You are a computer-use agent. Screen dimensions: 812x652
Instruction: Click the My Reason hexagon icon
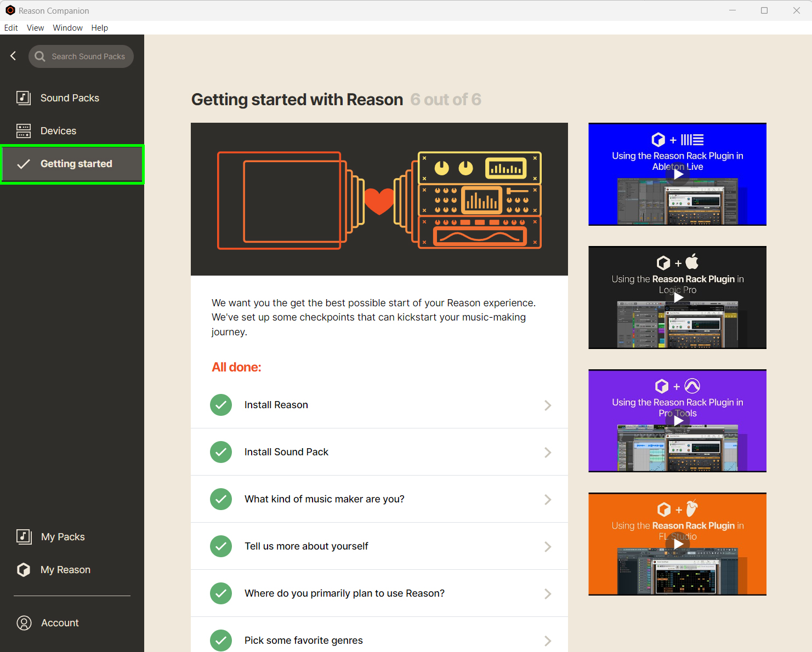24,570
